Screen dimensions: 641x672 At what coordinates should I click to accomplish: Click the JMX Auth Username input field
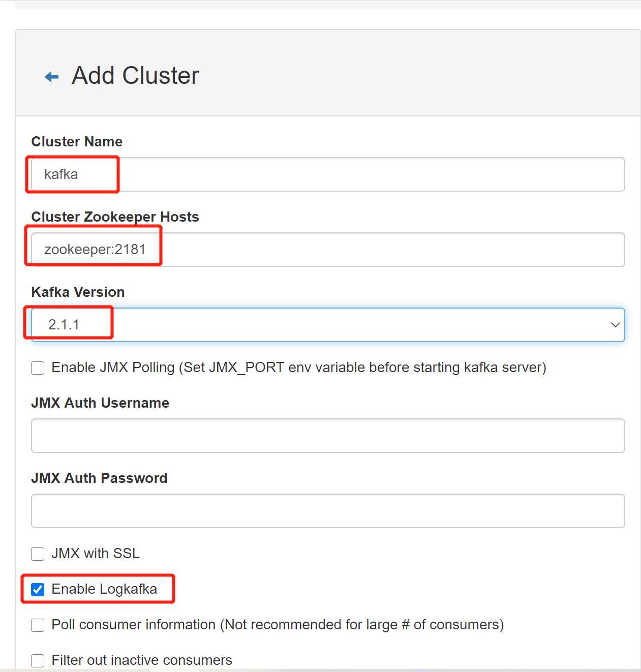tap(328, 436)
